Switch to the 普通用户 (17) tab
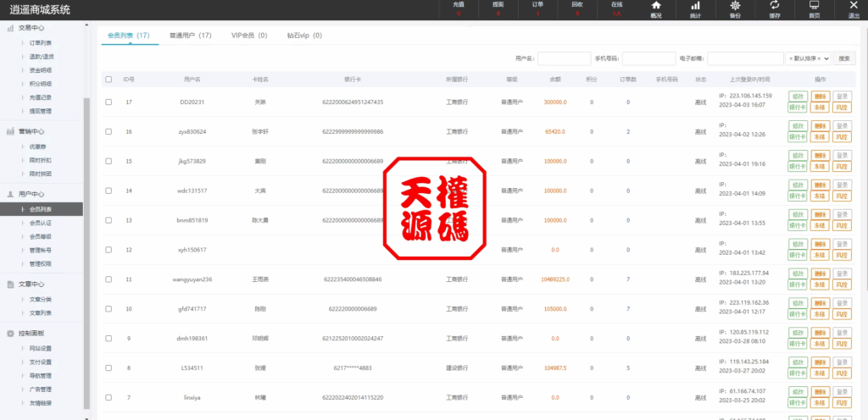868x420 pixels. point(191,36)
